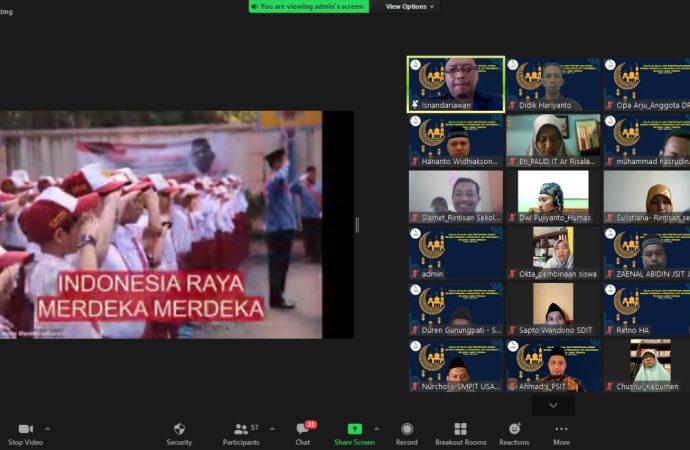Screen dimensions: 690x450
Task: Open the Participants panel icon
Action: [x=241, y=428]
